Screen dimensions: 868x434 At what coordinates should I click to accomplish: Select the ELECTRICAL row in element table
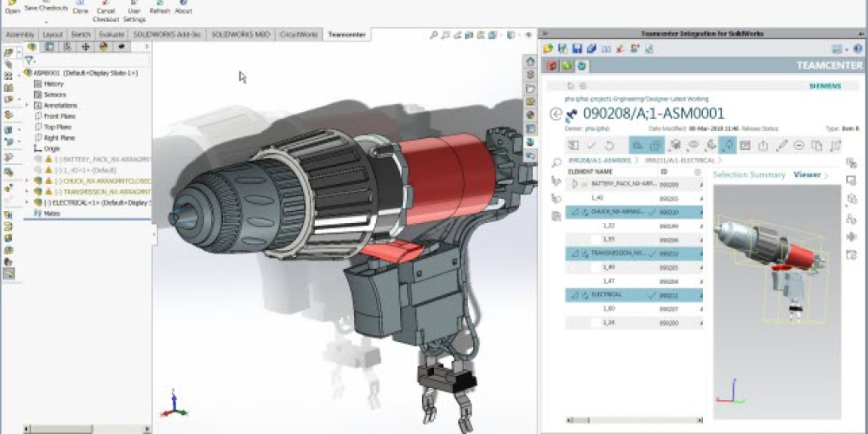point(634,295)
